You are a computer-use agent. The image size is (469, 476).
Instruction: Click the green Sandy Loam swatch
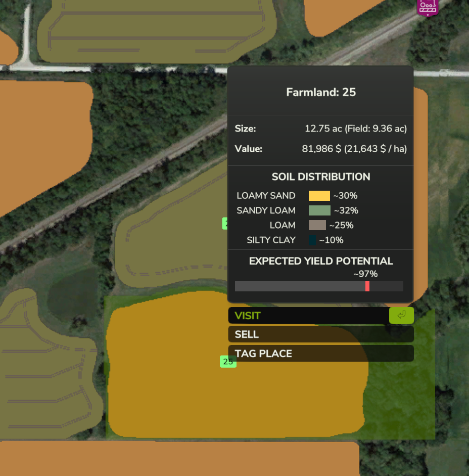[319, 210]
